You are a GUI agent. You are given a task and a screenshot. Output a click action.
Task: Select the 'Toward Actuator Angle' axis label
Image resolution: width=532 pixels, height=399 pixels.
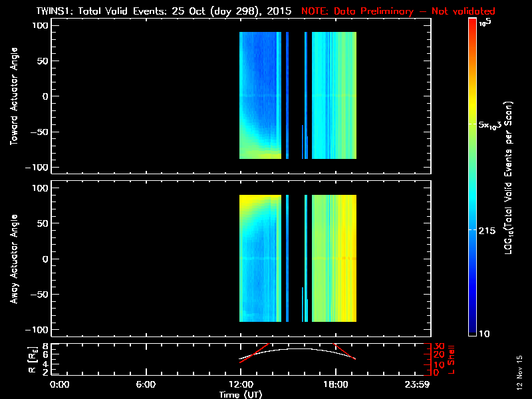click(x=12, y=96)
